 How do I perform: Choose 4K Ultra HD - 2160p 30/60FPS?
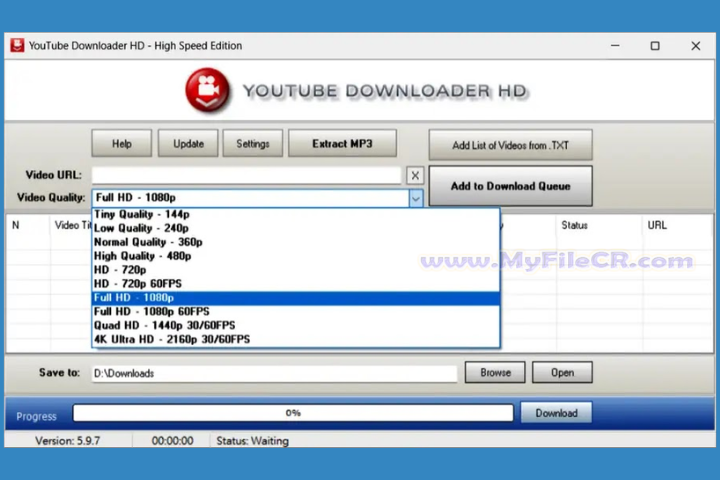(296, 339)
